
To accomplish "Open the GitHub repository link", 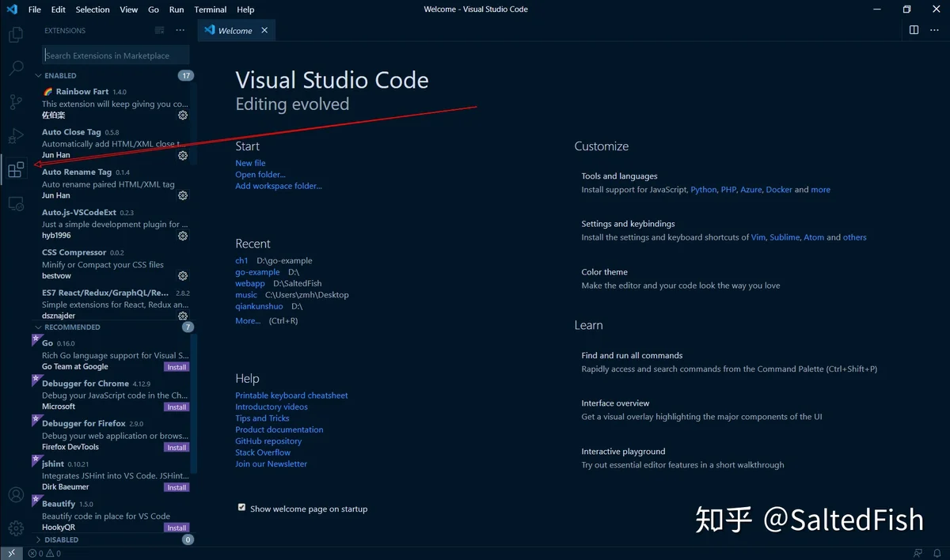I will [x=268, y=441].
